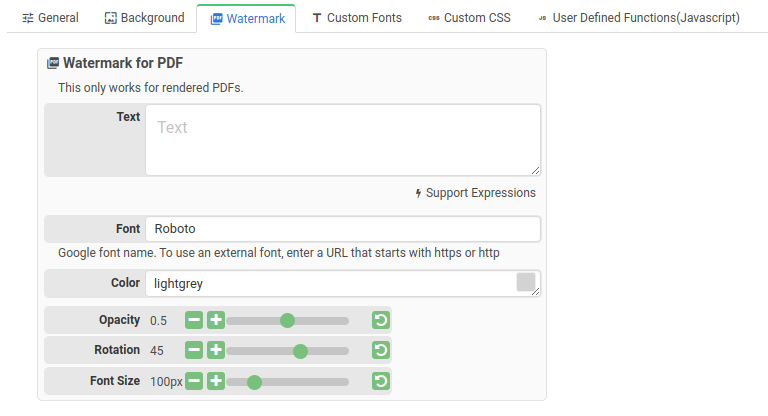
Task: Click the Font name field showing Roboto
Action: [x=342, y=229]
